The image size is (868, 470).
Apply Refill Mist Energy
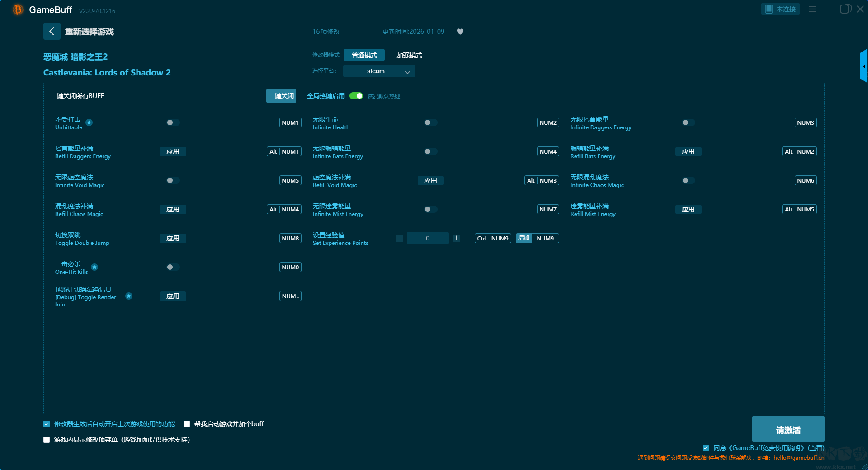coord(688,209)
